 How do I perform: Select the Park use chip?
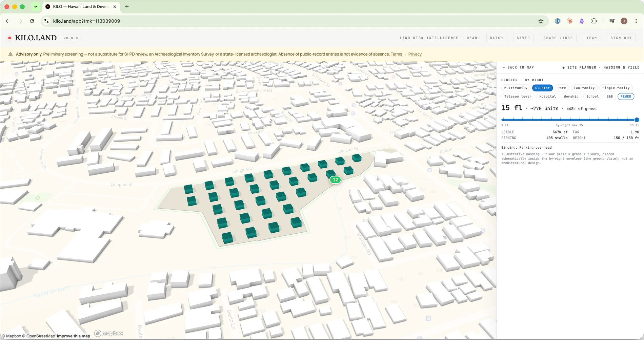coord(562,88)
